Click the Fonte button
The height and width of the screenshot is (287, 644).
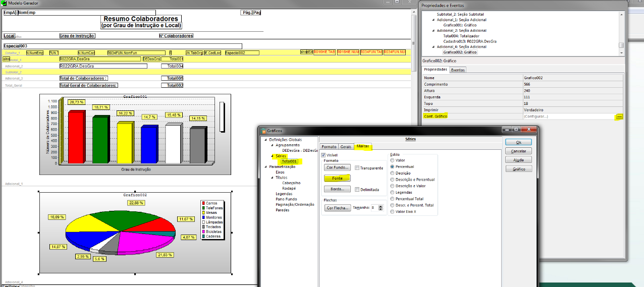337,178
